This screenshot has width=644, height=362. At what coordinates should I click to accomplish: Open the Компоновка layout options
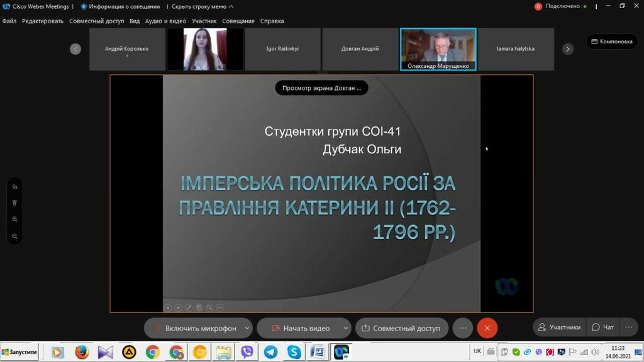coord(611,41)
